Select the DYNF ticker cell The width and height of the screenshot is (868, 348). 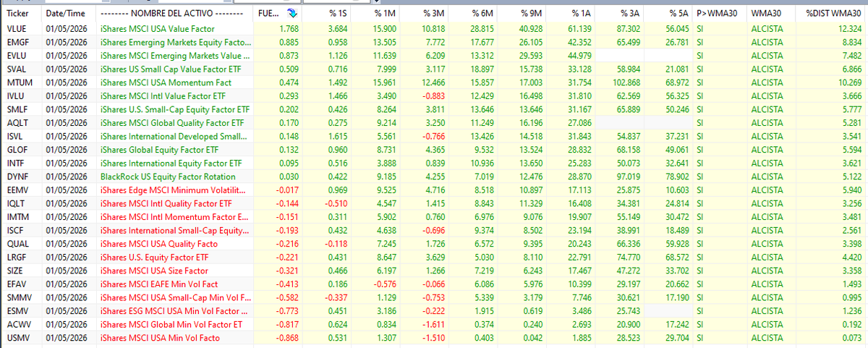click(x=21, y=177)
